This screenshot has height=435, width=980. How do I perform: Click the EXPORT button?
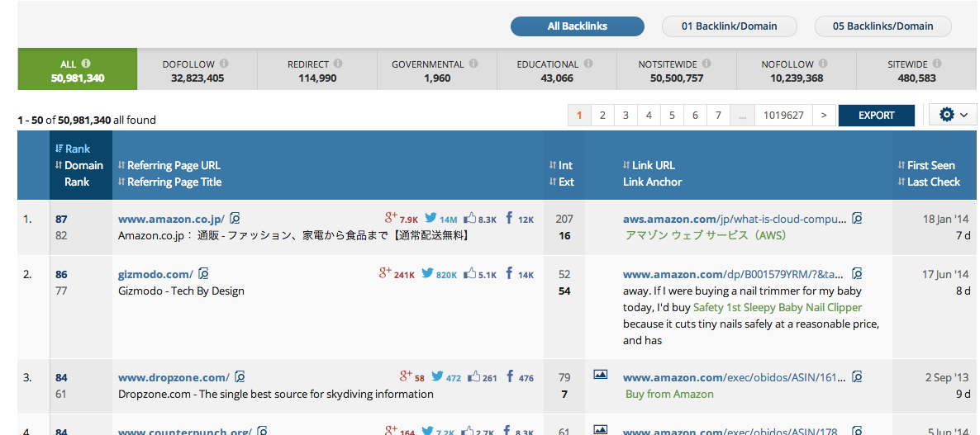click(x=876, y=115)
